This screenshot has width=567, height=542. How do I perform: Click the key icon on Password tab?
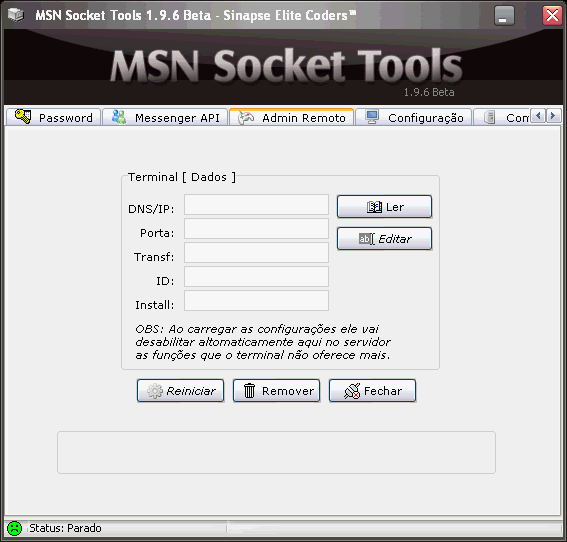point(22,116)
